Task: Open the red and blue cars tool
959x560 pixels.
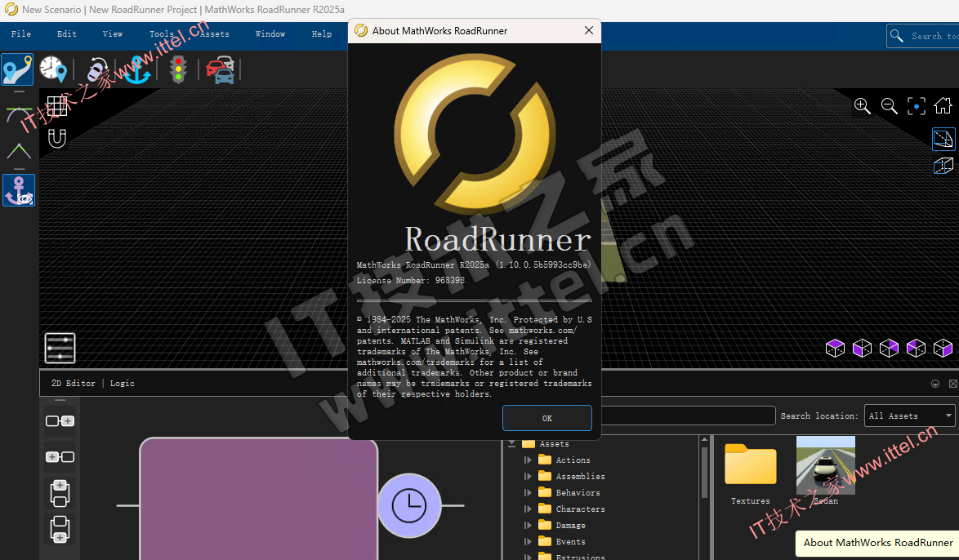Action: coord(221,69)
